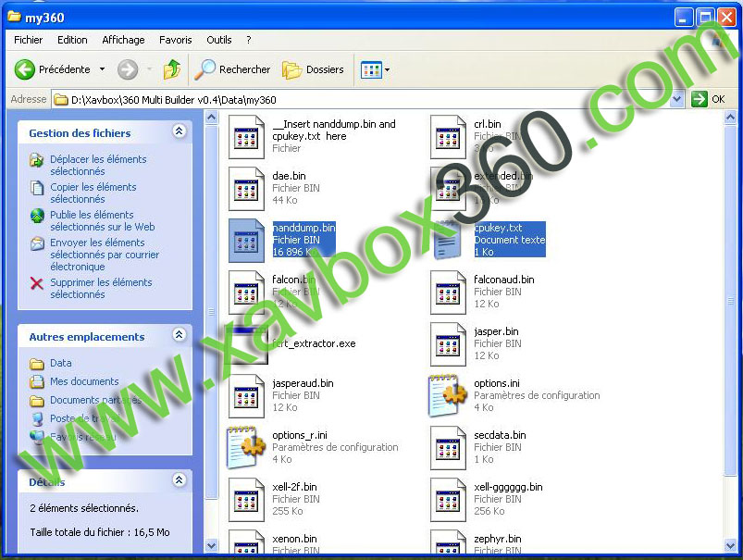Image resolution: width=743 pixels, height=560 pixels.
Task: Click file list scrollbar down arrow
Action: tap(731, 546)
